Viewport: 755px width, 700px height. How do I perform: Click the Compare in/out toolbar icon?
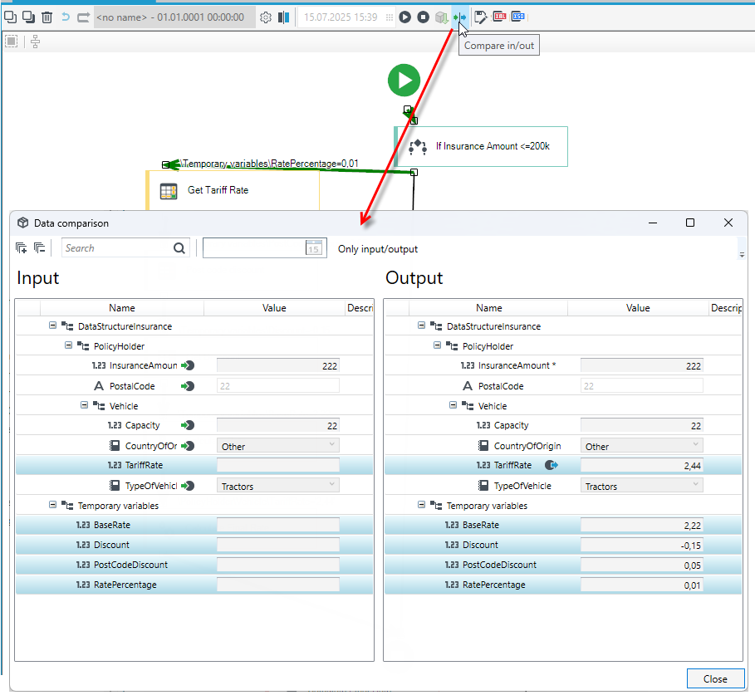(x=460, y=17)
